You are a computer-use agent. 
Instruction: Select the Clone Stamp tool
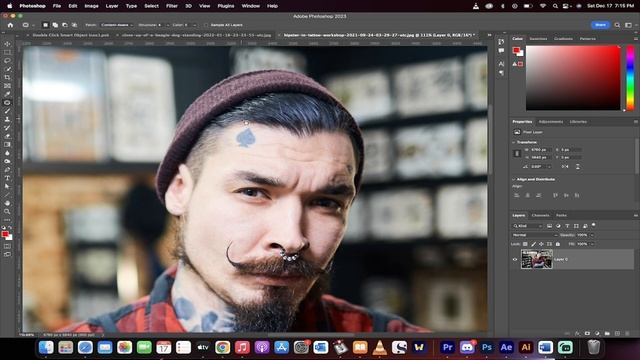click(x=7, y=119)
